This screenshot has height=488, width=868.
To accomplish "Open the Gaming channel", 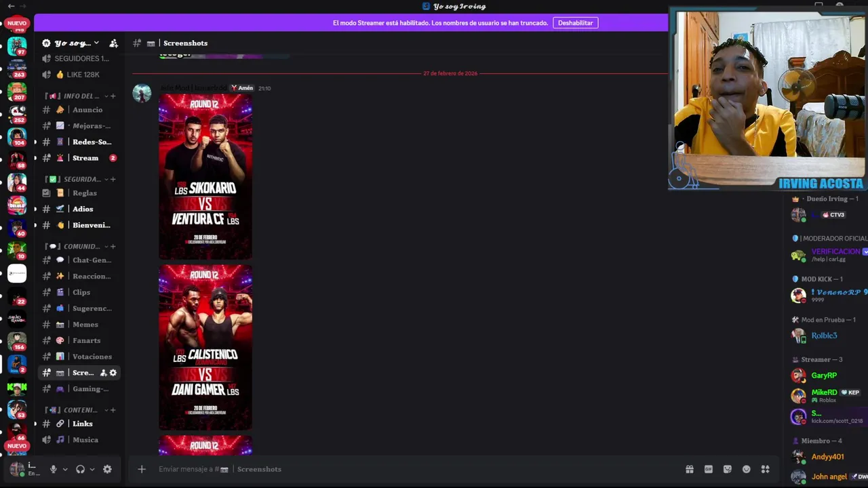I will tap(80, 389).
